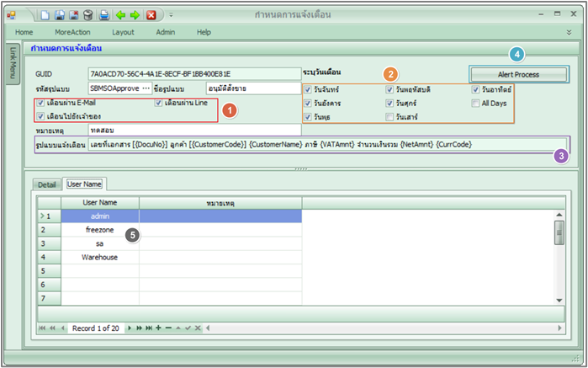Expand the ribbon with the double chevron
This screenshot has height=368, width=588.
coord(569,32)
